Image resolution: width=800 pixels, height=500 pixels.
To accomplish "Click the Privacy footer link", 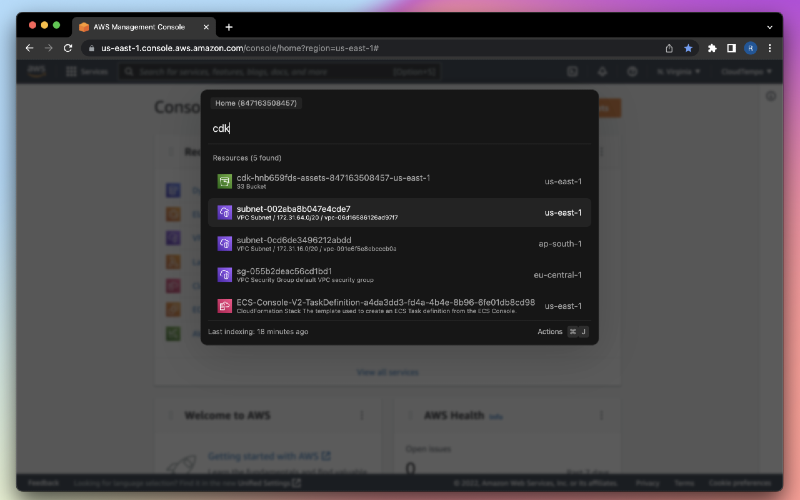I will click(647, 483).
